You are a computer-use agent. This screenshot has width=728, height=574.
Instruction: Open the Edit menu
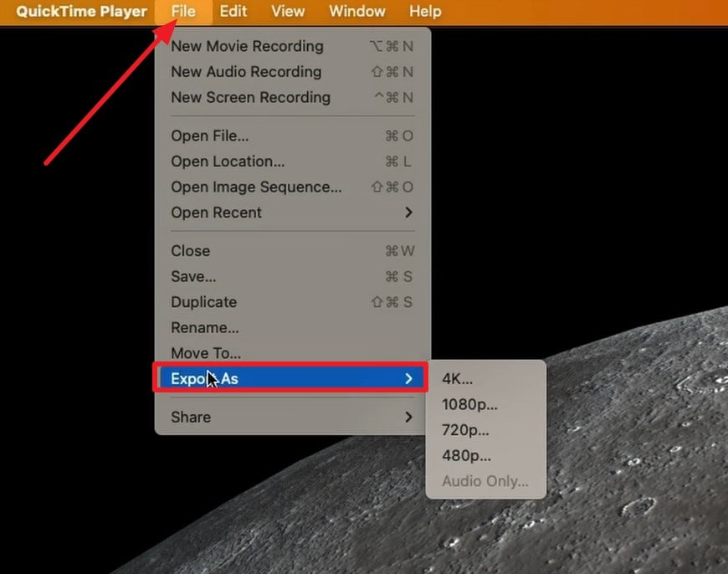[x=233, y=11]
